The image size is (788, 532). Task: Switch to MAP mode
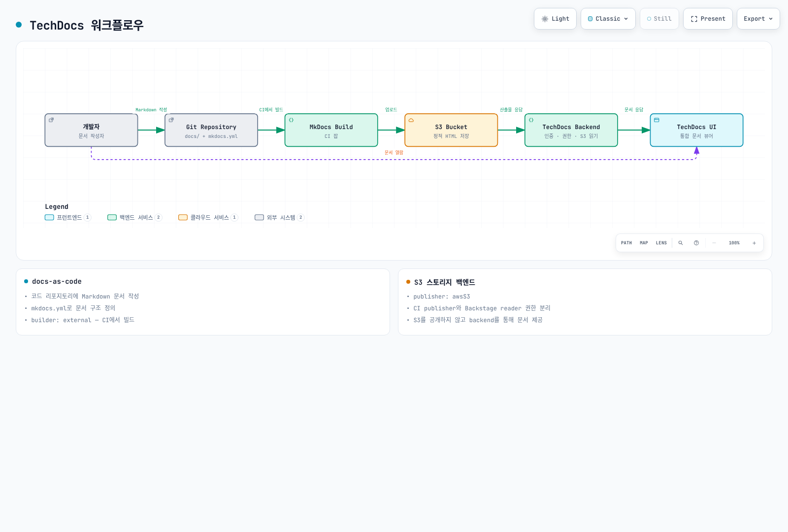644,243
